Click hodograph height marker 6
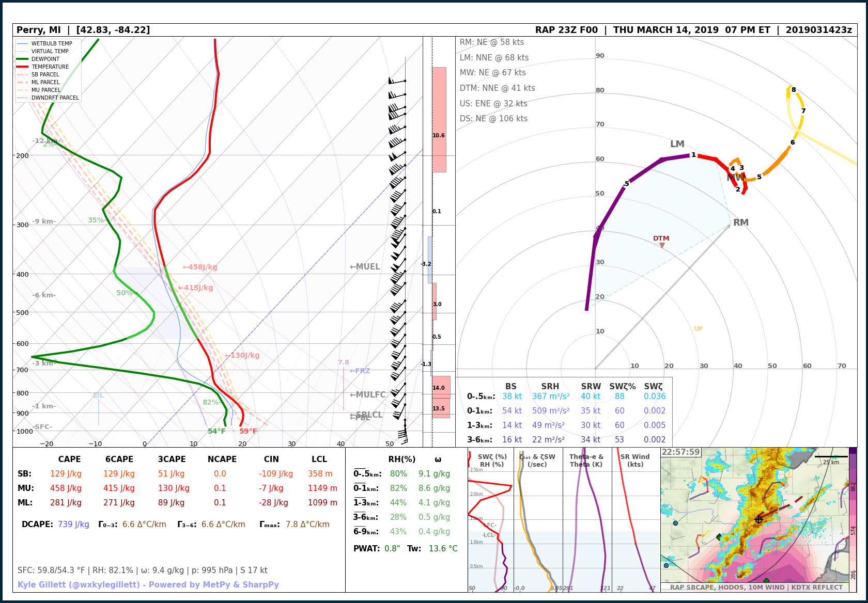Viewport: 868px width, 603px height. point(793,142)
